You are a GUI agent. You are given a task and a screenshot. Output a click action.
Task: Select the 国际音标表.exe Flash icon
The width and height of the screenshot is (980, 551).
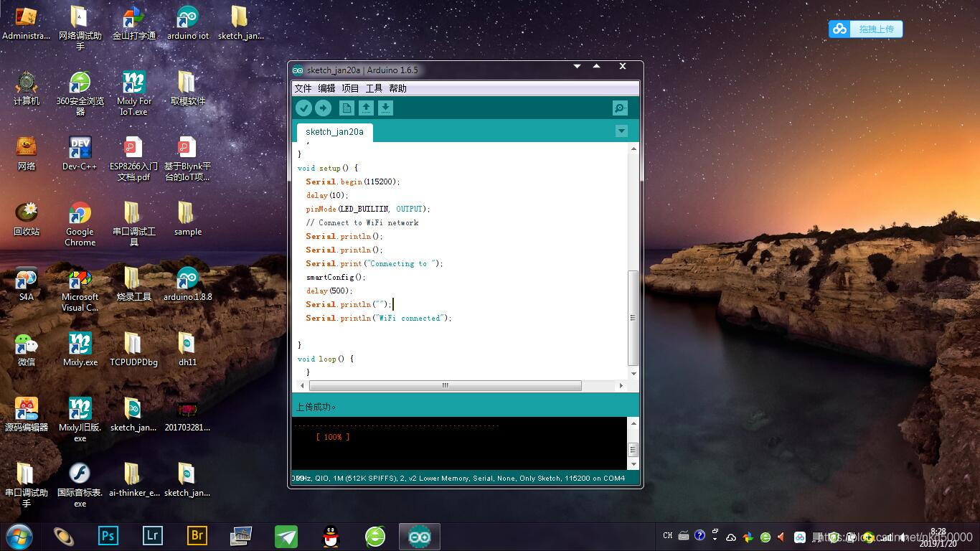click(x=80, y=485)
